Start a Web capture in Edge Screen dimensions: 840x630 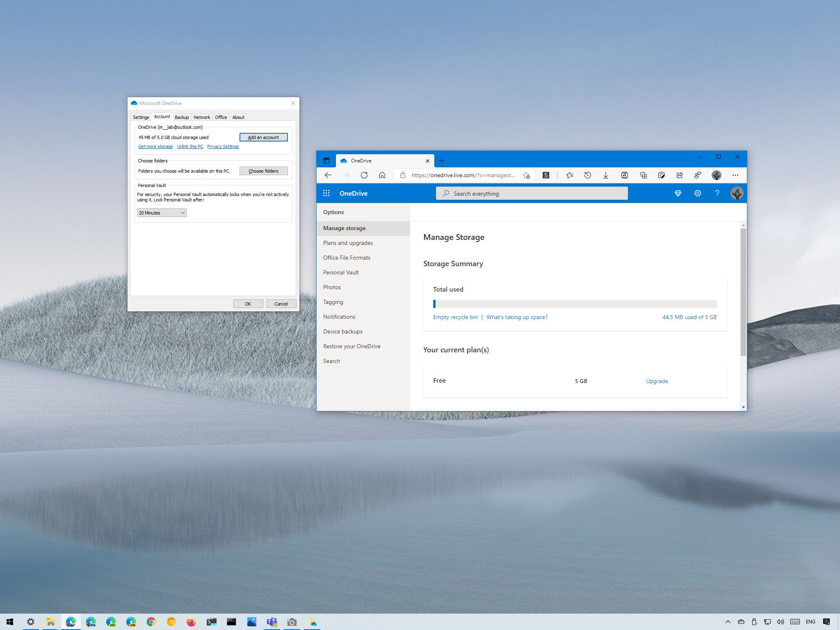(x=662, y=175)
